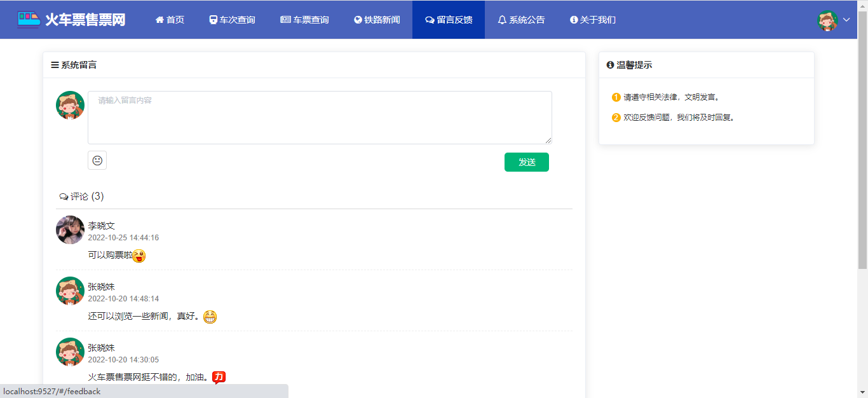The height and width of the screenshot is (398, 868).
Task: Click the green 发送 button
Action: click(527, 162)
